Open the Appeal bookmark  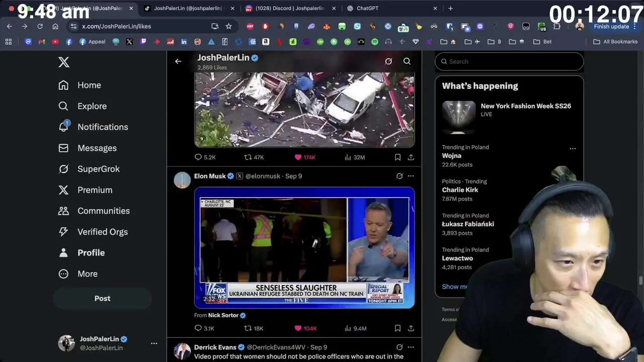coord(92,42)
